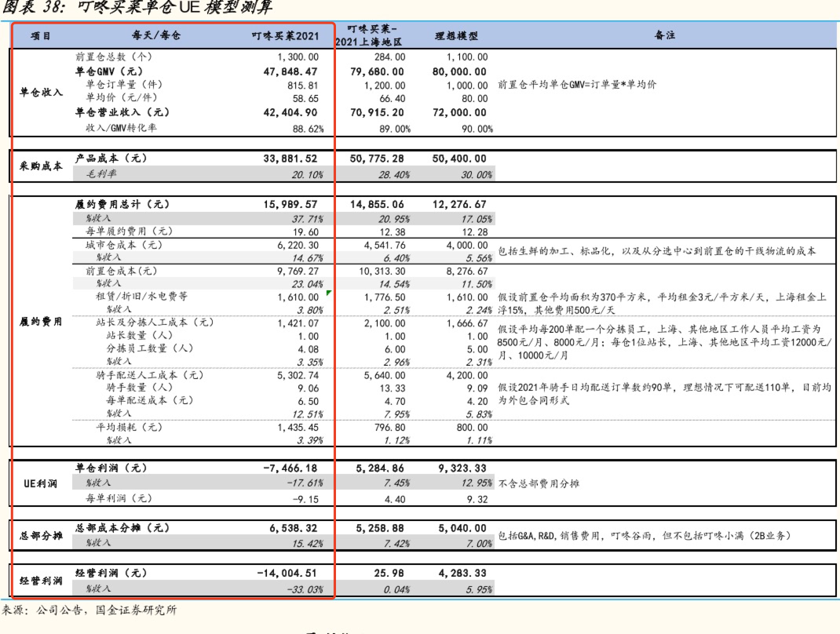Viewport: 840px width, 634px height.
Task: Click the value 1,421.07
Action: 298,324
